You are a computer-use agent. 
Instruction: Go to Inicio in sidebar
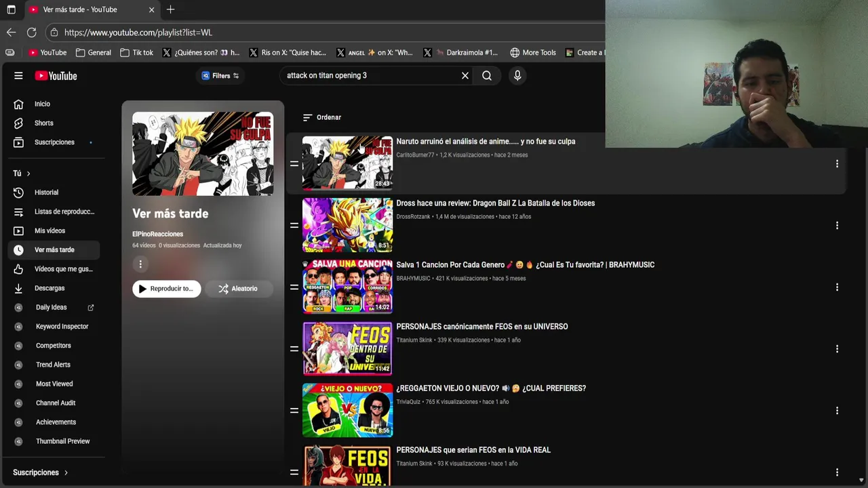[54, 104]
